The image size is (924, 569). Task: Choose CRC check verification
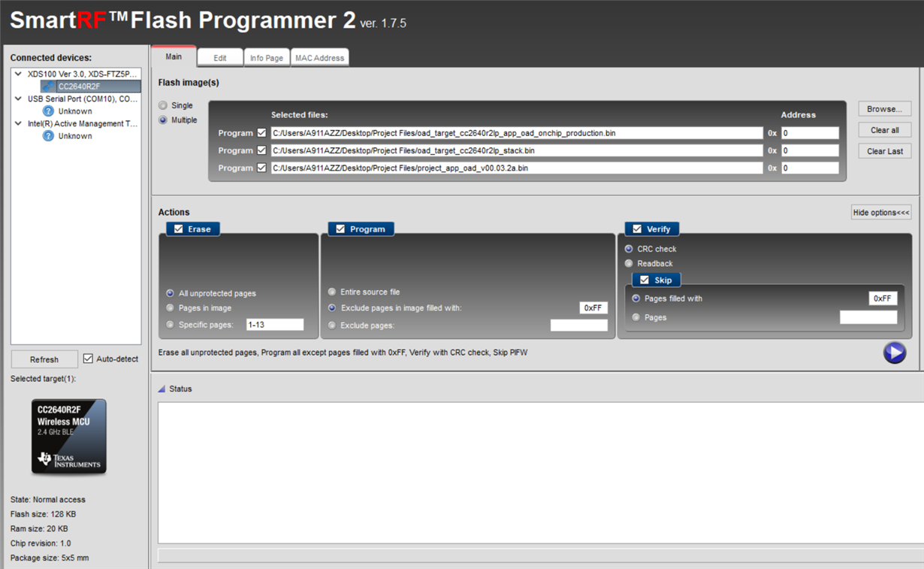tap(629, 249)
